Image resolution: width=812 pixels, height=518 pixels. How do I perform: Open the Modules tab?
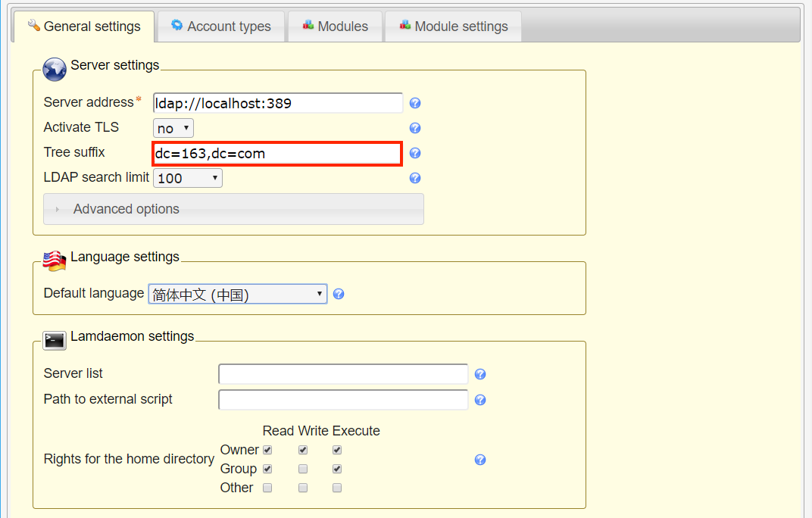(335, 27)
